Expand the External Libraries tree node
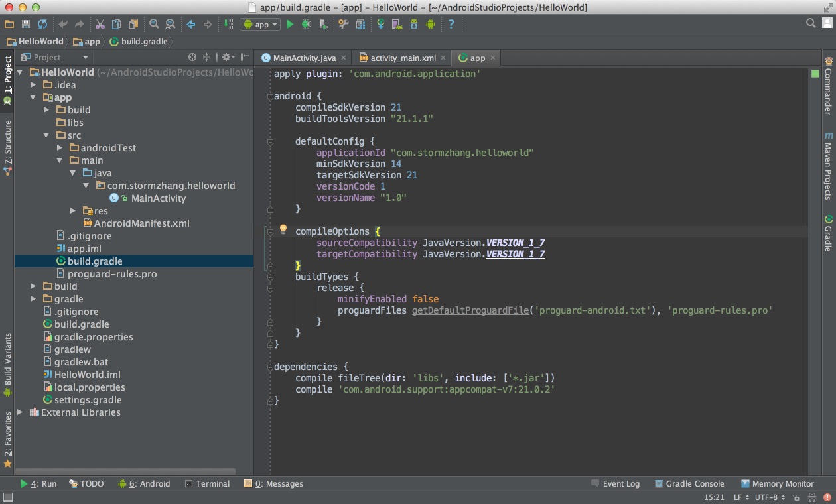Image resolution: width=836 pixels, height=504 pixels. click(20, 412)
